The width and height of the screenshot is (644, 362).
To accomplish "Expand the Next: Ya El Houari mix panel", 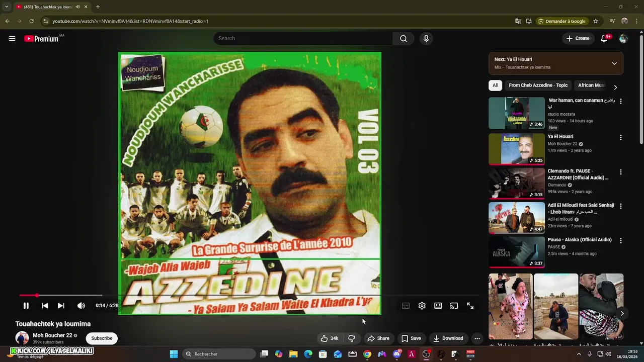I will click(614, 63).
